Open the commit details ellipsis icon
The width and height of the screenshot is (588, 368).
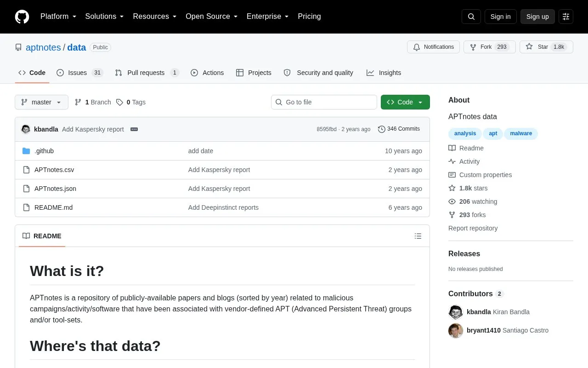[134, 129]
